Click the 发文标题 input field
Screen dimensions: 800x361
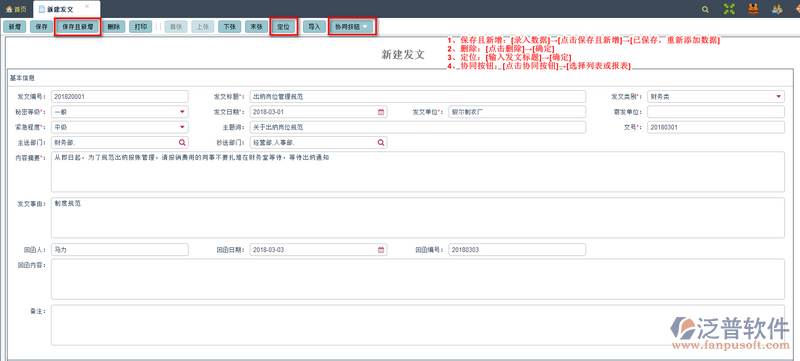(418, 96)
